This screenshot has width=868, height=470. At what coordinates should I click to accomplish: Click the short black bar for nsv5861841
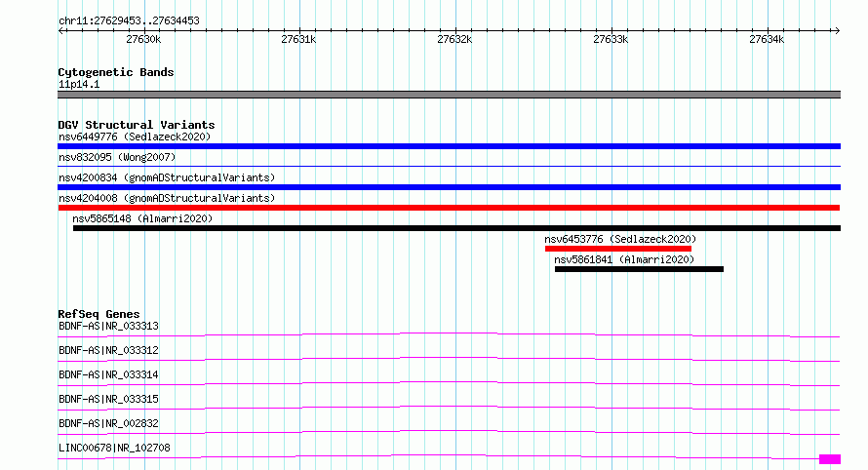click(639, 269)
